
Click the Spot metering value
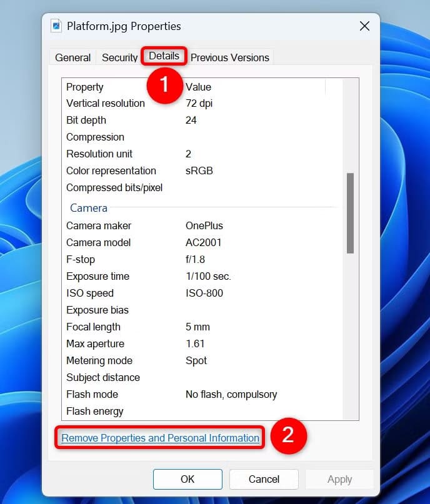pyautogui.click(x=196, y=360)
